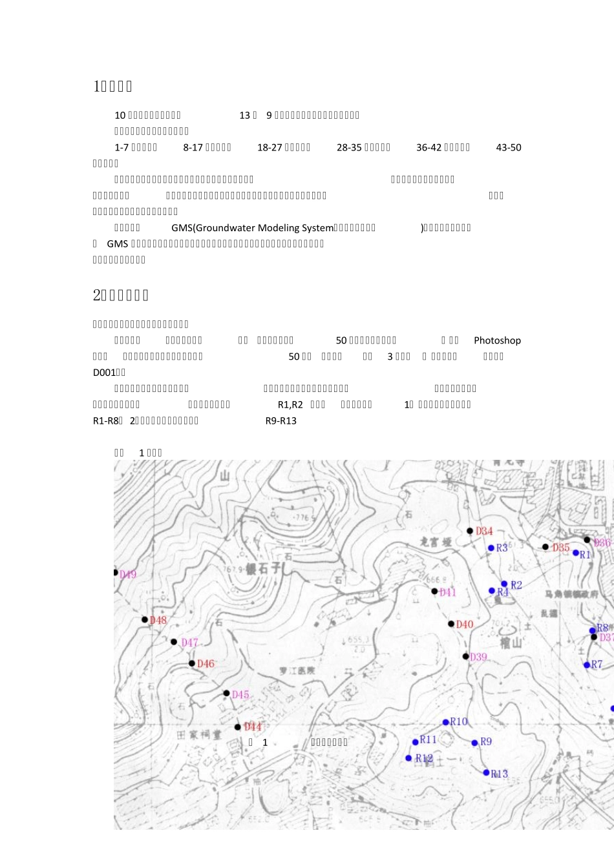The height and width of the screenshot is (868, 614).
Task: Select the R3 map label
Action: click(502, 548)
